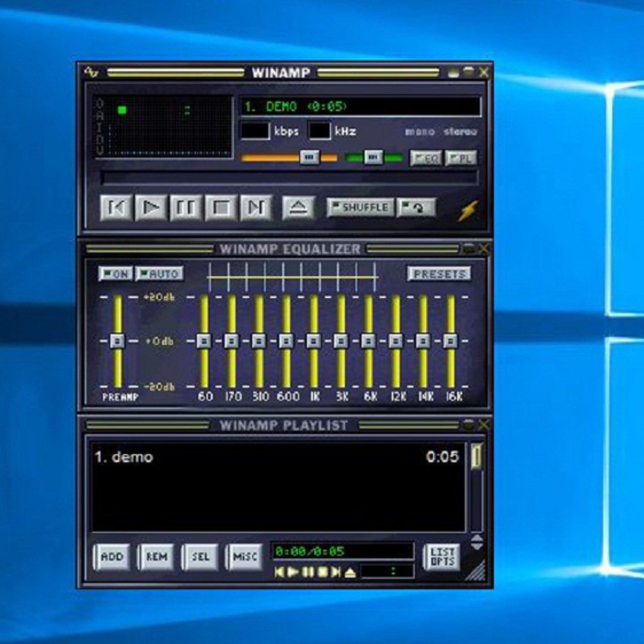Viewport: 644px width, 644px height.
Task: Click the 310 Hz band slider knob
Action: coord(259,341)
